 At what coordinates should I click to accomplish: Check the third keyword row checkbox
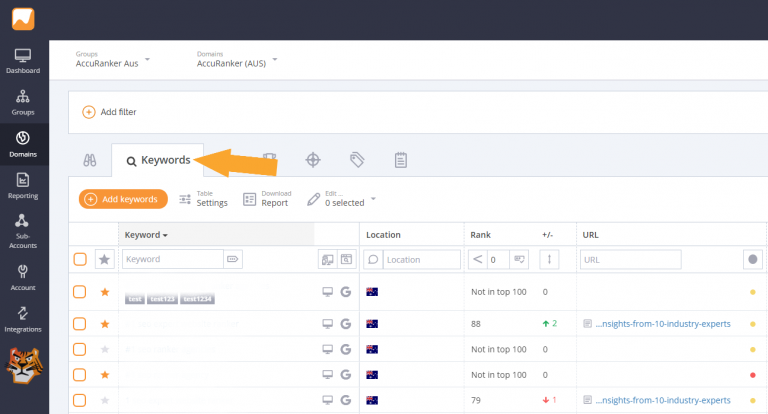[79, 349]
